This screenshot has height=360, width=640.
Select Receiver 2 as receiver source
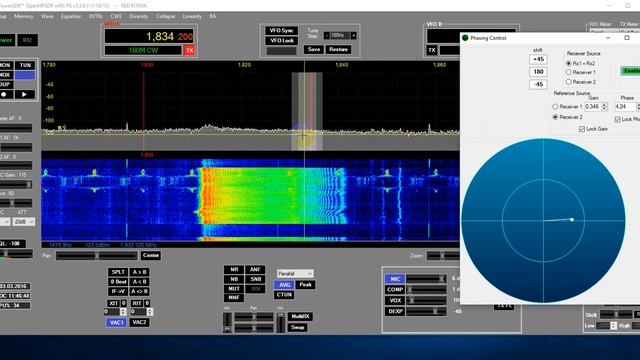[x=569, y=82]
